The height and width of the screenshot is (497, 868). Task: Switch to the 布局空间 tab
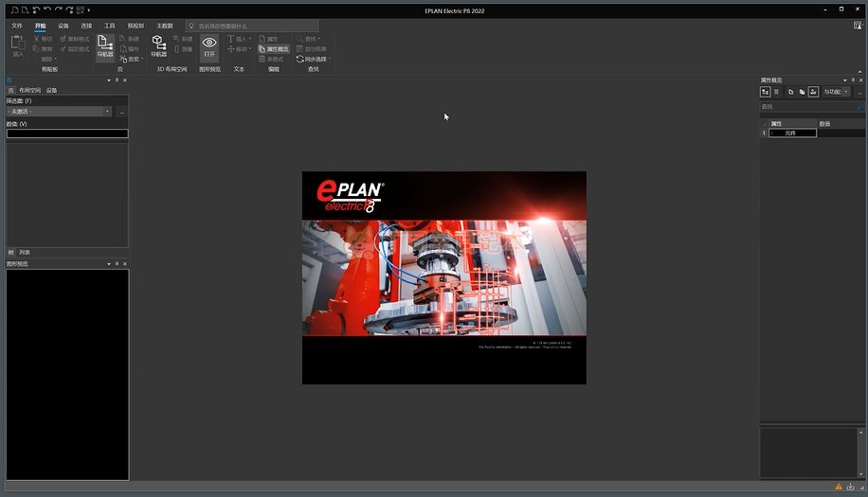pyautogui.click(x=29, y=90)
